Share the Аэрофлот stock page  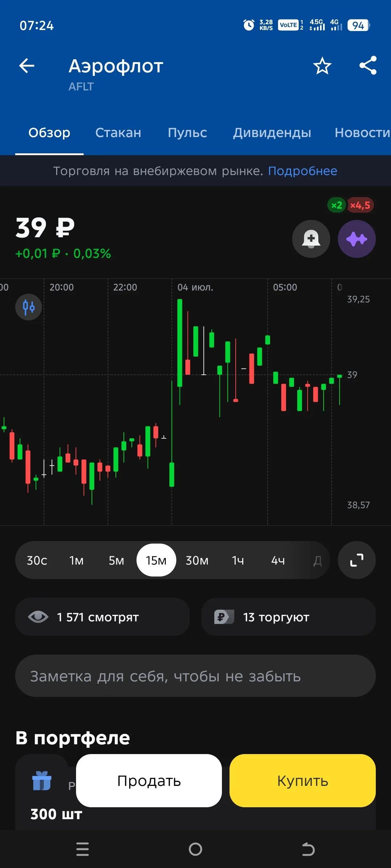368,65
